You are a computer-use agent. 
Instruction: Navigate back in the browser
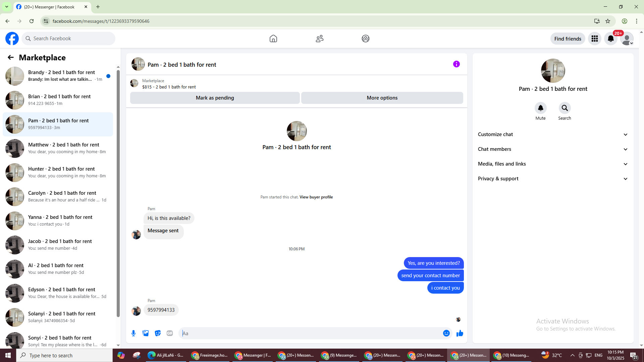(7, 21)
